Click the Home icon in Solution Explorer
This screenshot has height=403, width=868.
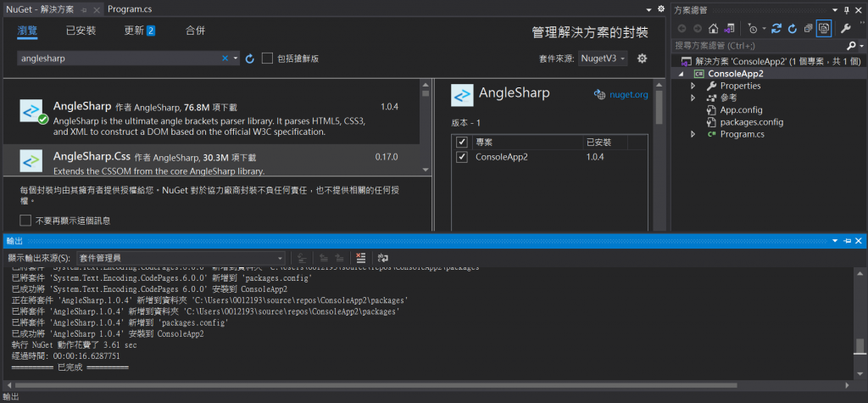[x=713, y=28]
